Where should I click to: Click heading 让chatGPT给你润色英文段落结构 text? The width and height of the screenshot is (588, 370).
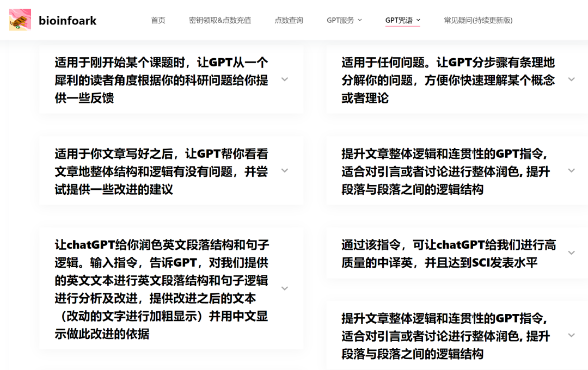[x=162, y=289]
